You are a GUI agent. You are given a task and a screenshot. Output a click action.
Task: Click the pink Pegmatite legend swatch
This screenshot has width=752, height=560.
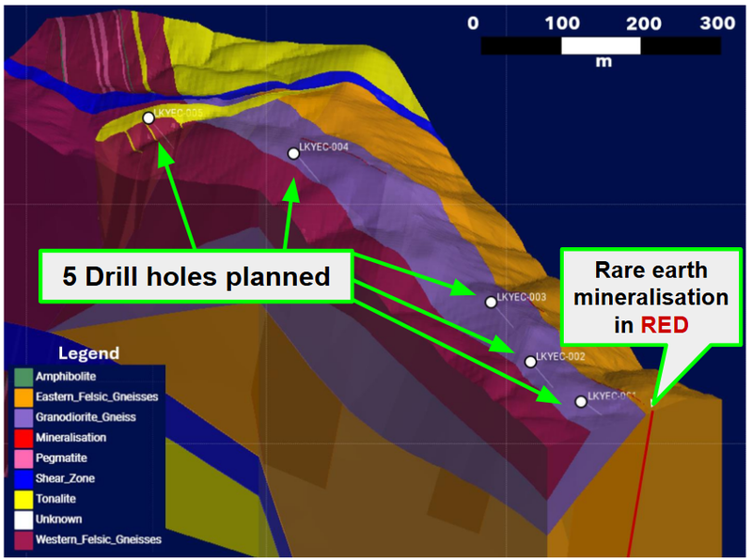click(x=24, y=458)
